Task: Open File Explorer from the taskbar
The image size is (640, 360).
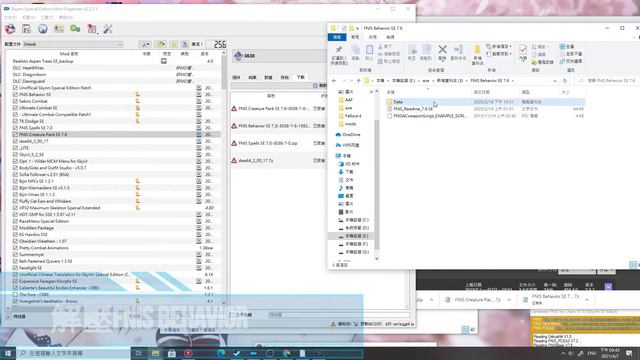Action: pyautogui.click(x=156, y=353)
